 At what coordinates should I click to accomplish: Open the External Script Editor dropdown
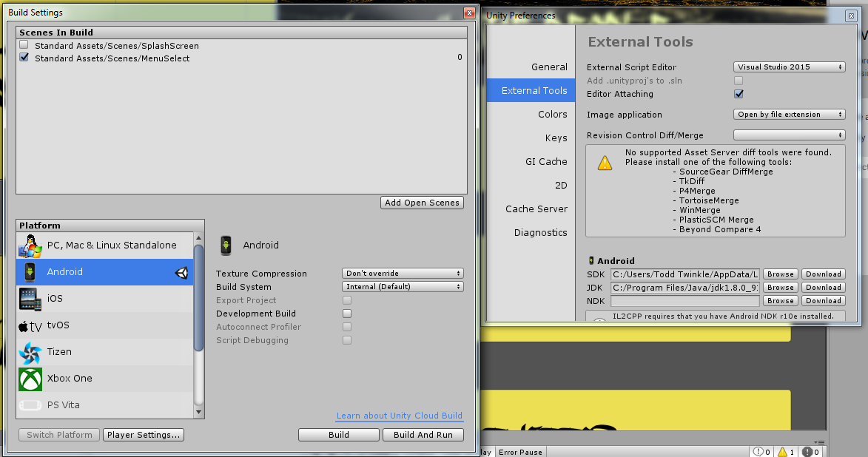point(790,67)
